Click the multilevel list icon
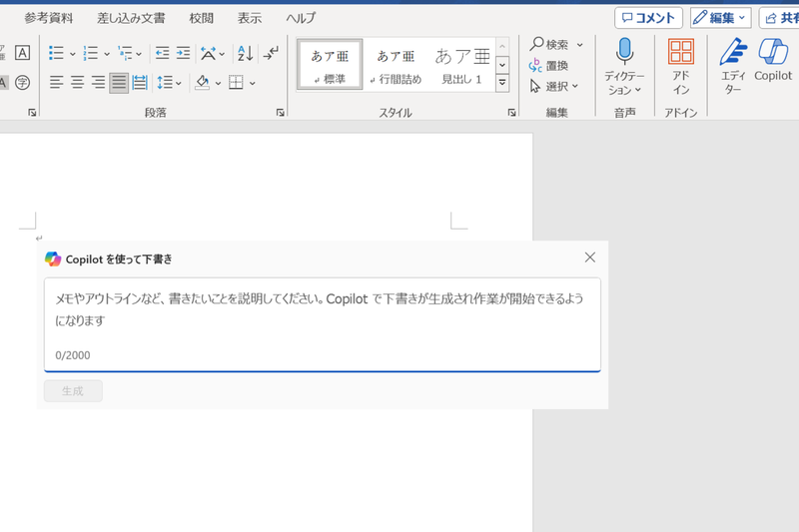The height and width of the screenshot is (532, 799). point(125,53)
